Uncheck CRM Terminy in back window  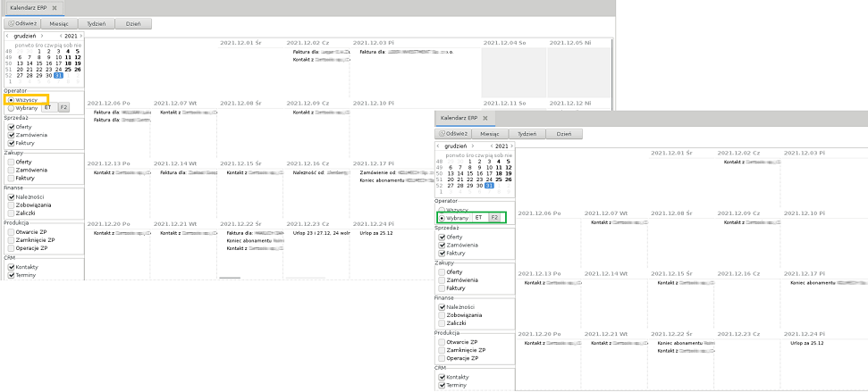pyautogui.click(x=11, y=275)
